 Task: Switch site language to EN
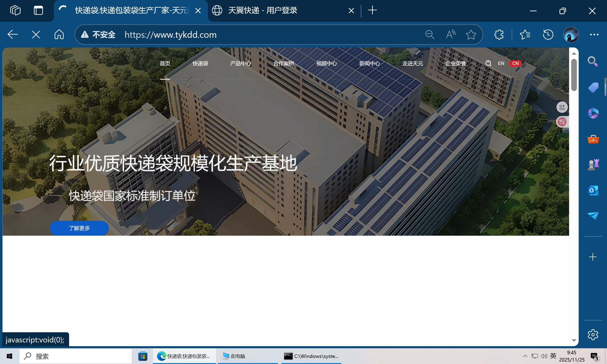[501, 64]
